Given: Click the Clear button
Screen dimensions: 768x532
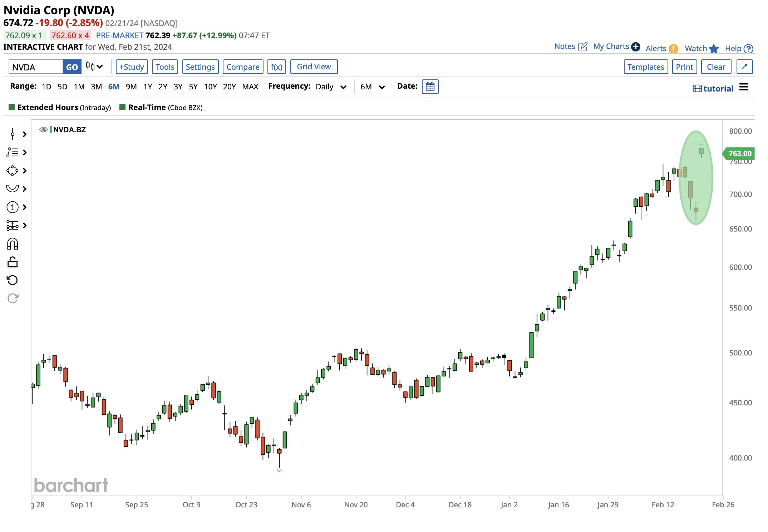Looking at the screenshot, I should 716,67.
